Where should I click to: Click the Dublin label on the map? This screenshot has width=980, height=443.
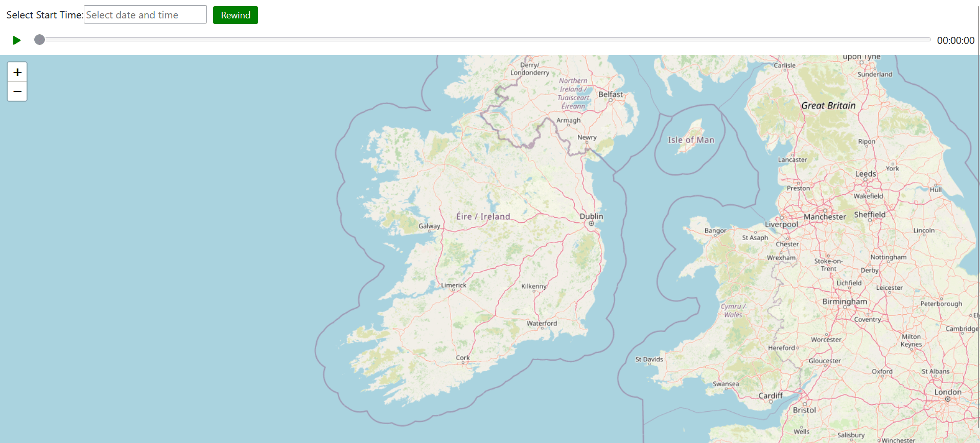point(591,216)
